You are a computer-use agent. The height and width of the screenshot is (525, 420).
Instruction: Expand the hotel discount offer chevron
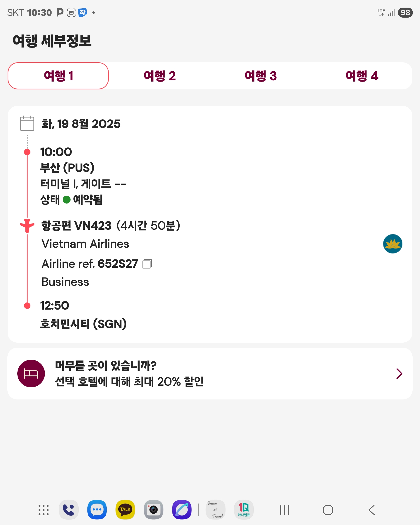pos(399,374)
